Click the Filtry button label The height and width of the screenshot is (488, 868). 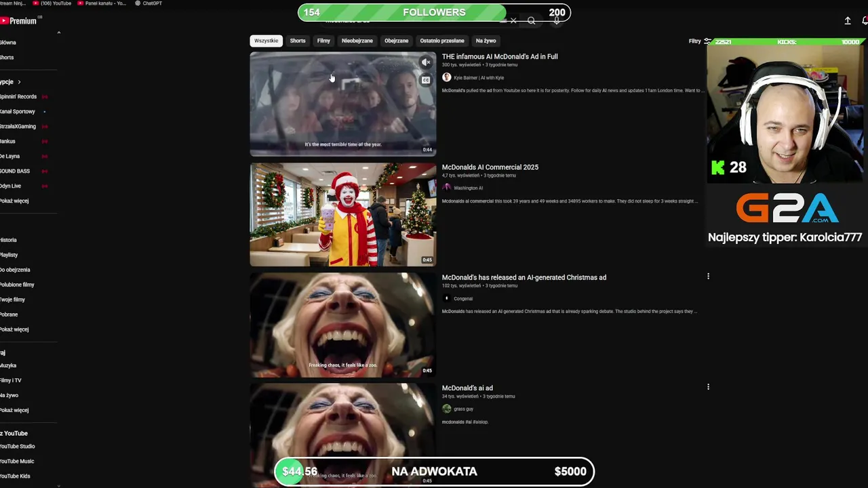[x=694, y=41]
